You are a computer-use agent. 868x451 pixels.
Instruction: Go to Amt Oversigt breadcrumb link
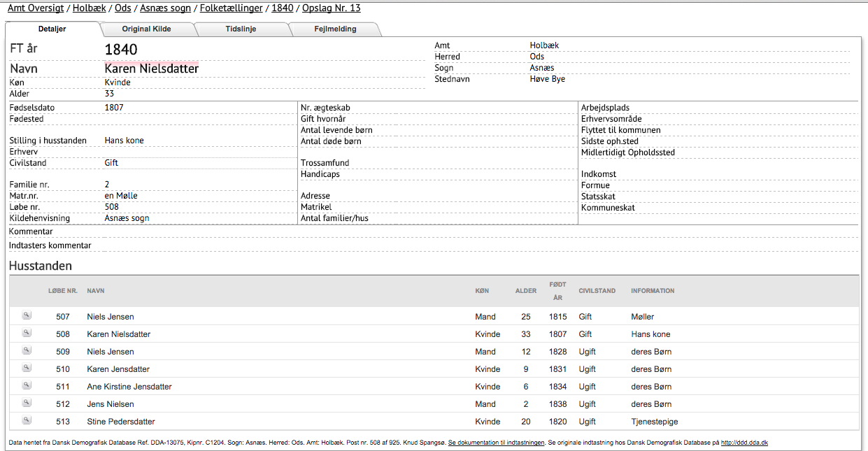coord(36,8)
